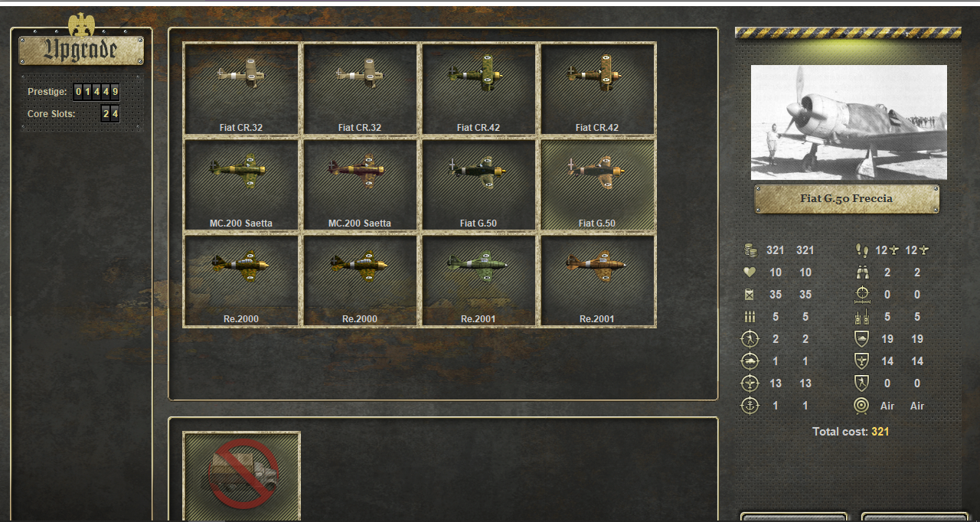Screen dimensions: 980x522
Task: Click the golden eagle emblem above Upgrade
Action: [81, 24]
